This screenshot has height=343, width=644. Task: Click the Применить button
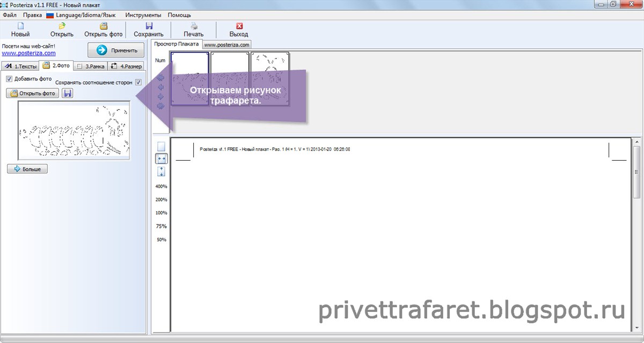tap(116, 50)
